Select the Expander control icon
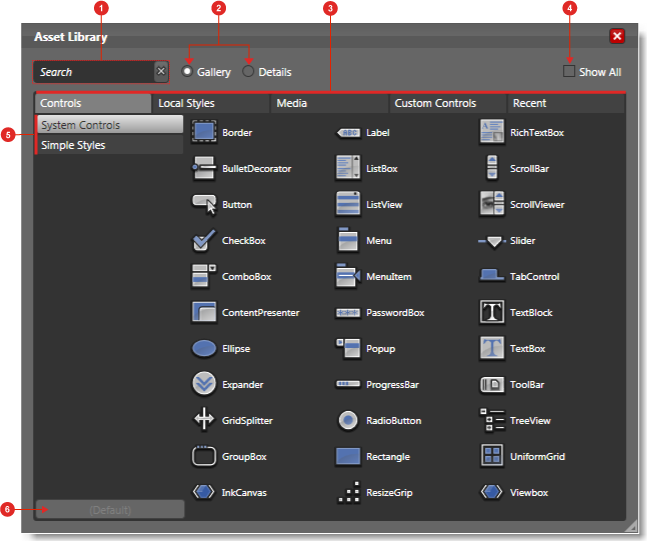647x541 pixels. click(x=204, y=384)
